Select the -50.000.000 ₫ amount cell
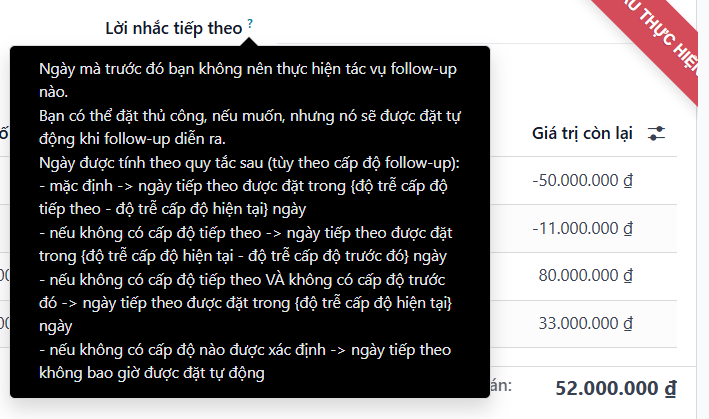The height and width of the screenshot is (419, 709). pyautogui.click(x=583, y=180)
